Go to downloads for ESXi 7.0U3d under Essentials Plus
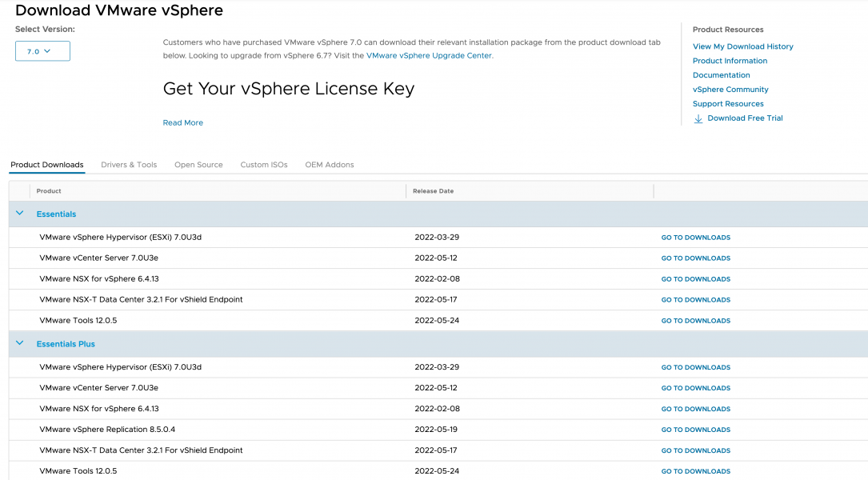Viewport: 868px width, 480px height. [696, 367]
